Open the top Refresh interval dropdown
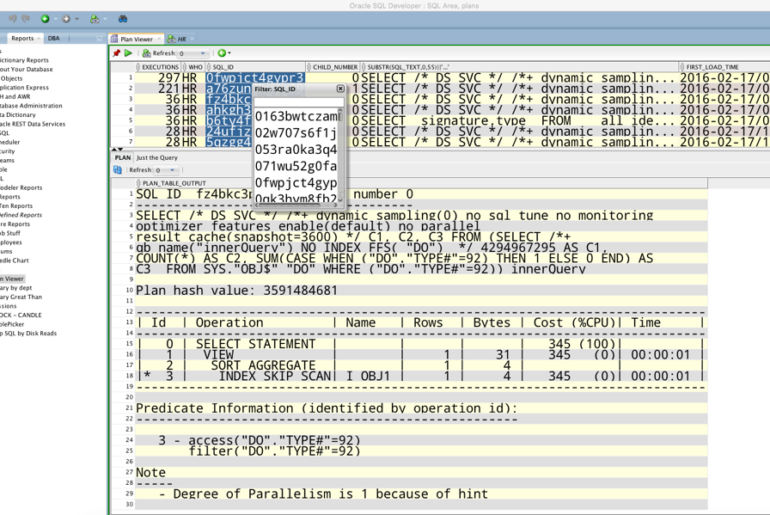This screenshot has width=770, height=515. pos(204,53)
